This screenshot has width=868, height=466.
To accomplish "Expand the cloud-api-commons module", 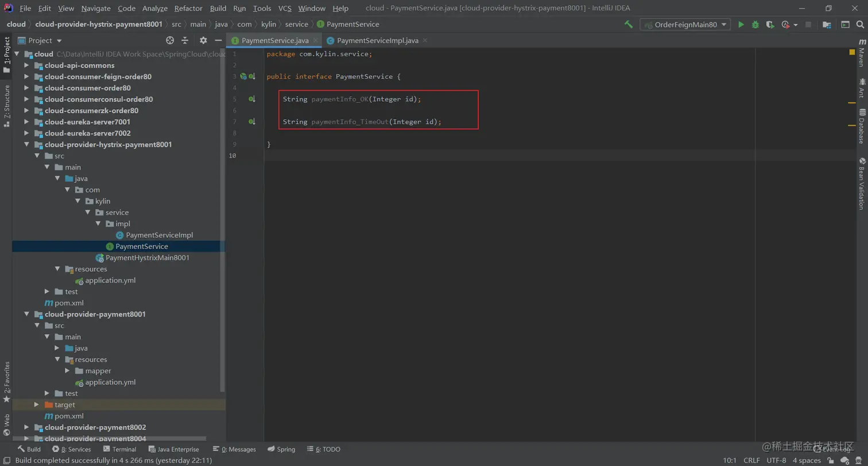I will [26, 66].
